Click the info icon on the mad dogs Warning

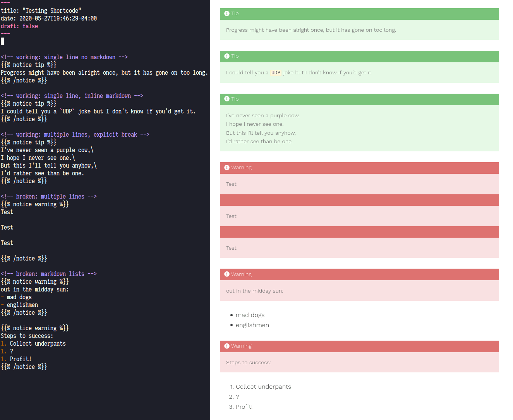[226, 274]
